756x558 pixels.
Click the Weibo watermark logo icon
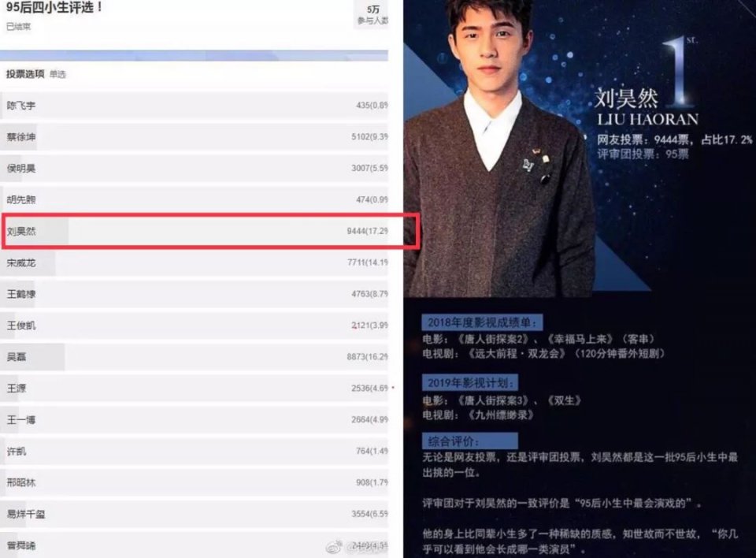coord(334,547)
